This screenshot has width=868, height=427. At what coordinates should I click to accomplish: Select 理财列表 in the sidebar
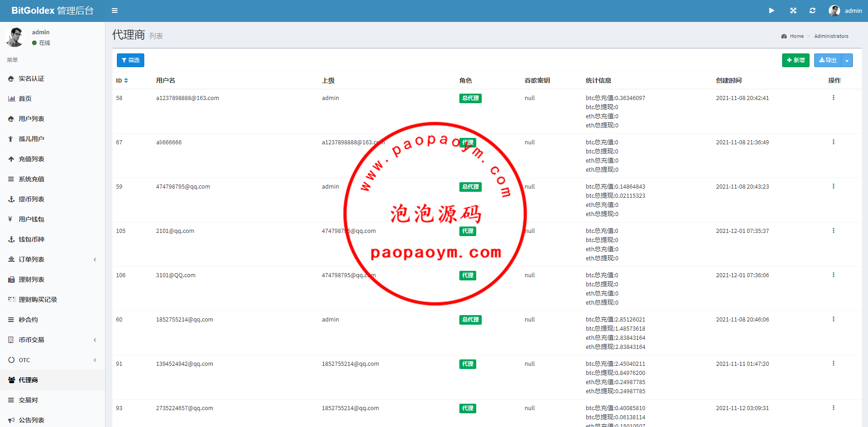32,279
